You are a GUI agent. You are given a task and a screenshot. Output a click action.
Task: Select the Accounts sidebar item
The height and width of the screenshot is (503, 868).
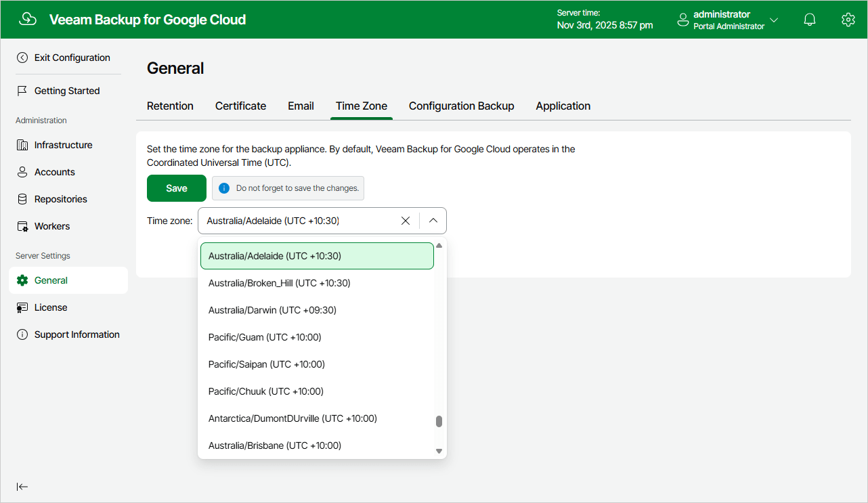(x=55, y=171)
